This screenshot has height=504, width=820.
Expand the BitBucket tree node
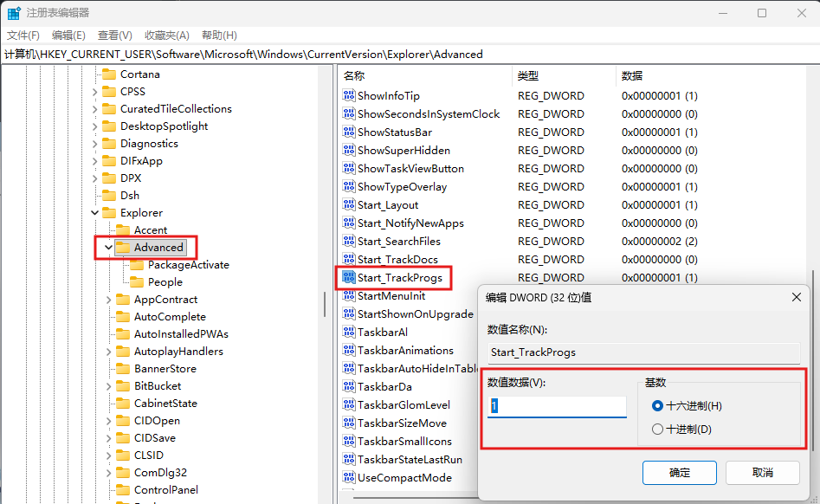108,386
